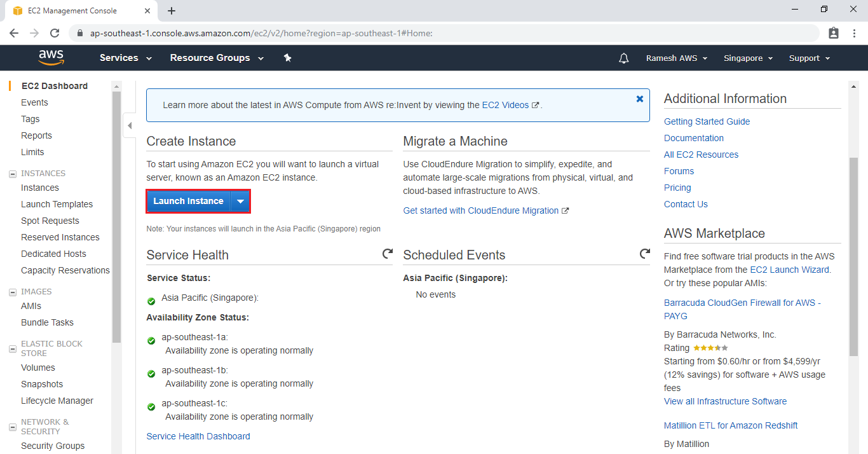The width and height of the screenshot is (868, 454).
Task: Click the browser back arrow
Action: click(x=15, y=33)
